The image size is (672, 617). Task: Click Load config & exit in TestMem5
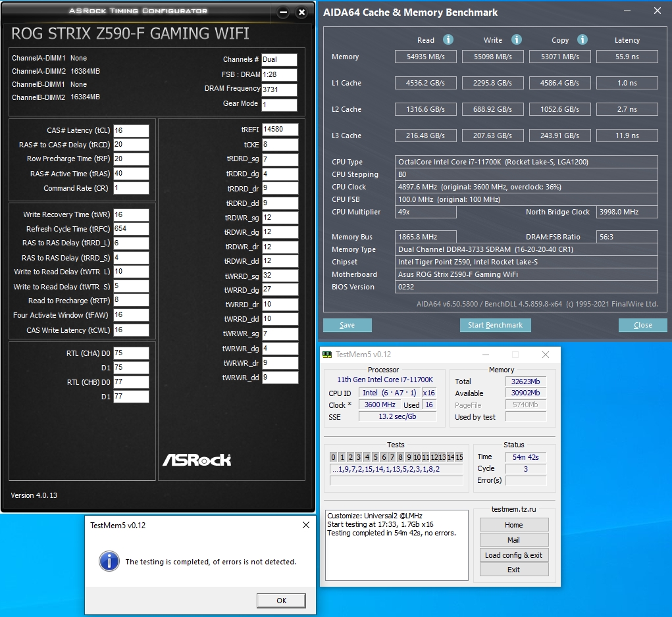pyautogui.click(x=514, y=555)
